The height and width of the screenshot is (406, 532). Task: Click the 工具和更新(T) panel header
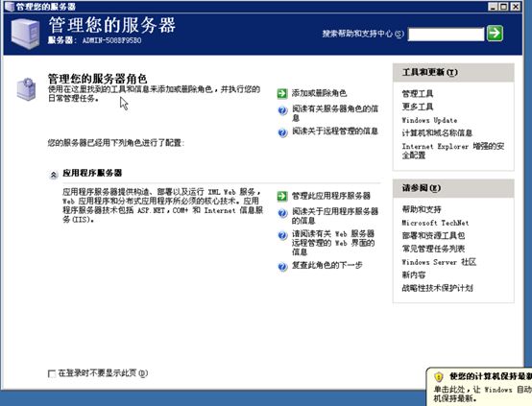(x=453, y=73)
